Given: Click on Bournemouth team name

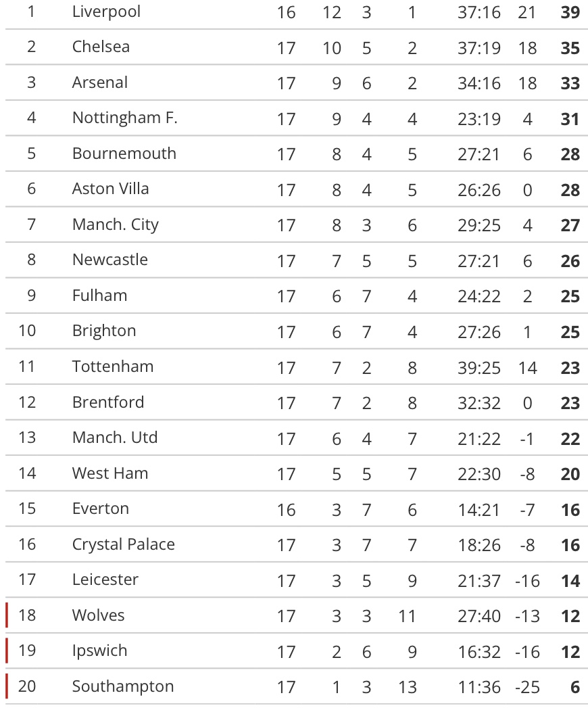Looking at the screenshot, I should tap(124, 154).
